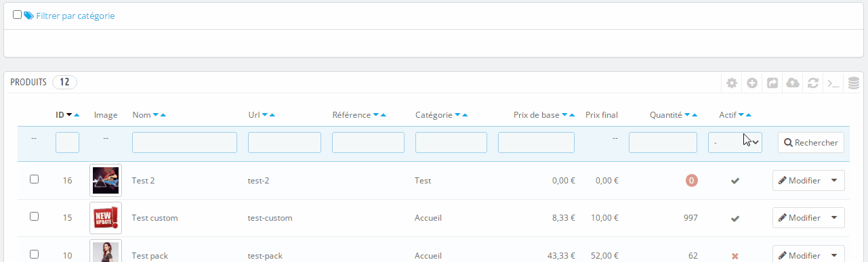Click the export share-arrow icon
This screenshot has height=262, width=868.
(772, 83)
